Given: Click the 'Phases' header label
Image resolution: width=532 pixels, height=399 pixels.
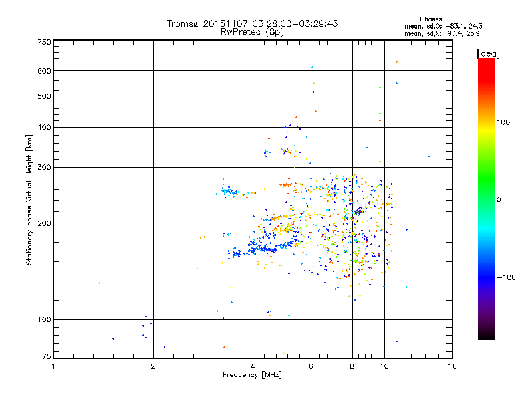Looking at the screenshot, I should (x=430, y=19).
